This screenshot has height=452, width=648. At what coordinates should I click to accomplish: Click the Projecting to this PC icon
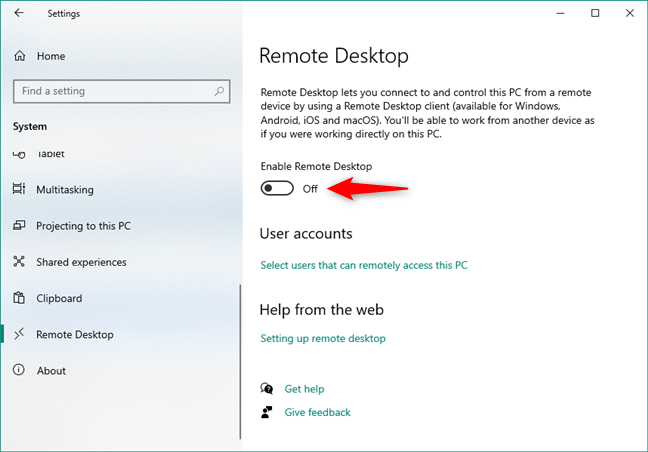[19, 225]
